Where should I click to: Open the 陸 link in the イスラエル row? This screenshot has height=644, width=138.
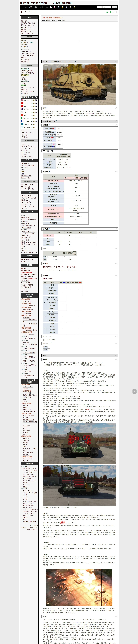click(34, 127)
